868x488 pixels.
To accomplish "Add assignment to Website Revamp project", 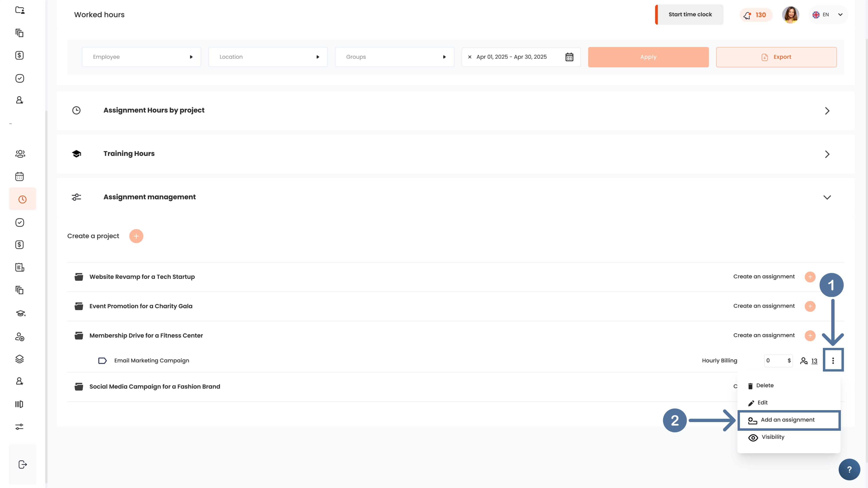I will pyautogui.click(x=810, y=277).
